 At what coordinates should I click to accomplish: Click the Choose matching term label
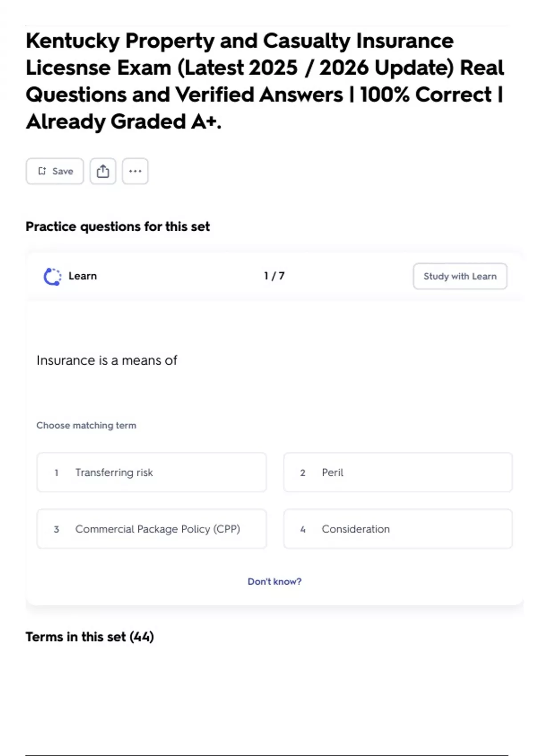point(86,425)
